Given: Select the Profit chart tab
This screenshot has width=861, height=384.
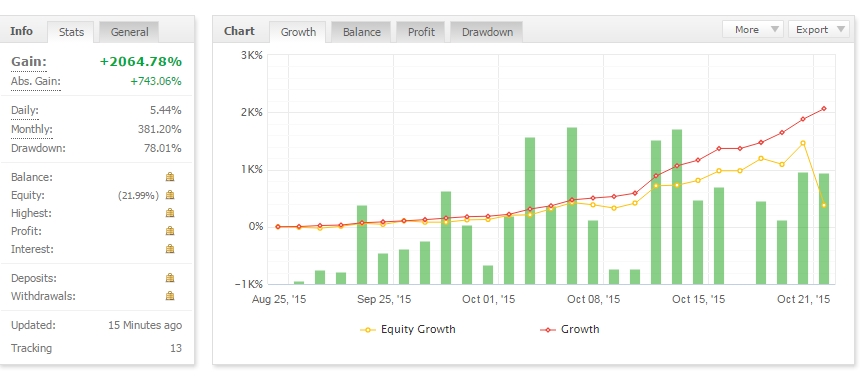Looking at the screenshot, I should point(421,32).
